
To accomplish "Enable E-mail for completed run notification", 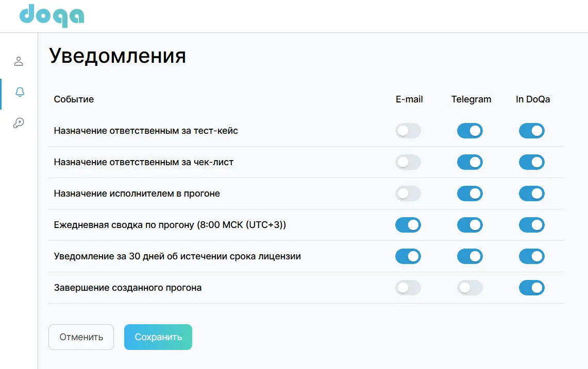I will coord(408,288).
